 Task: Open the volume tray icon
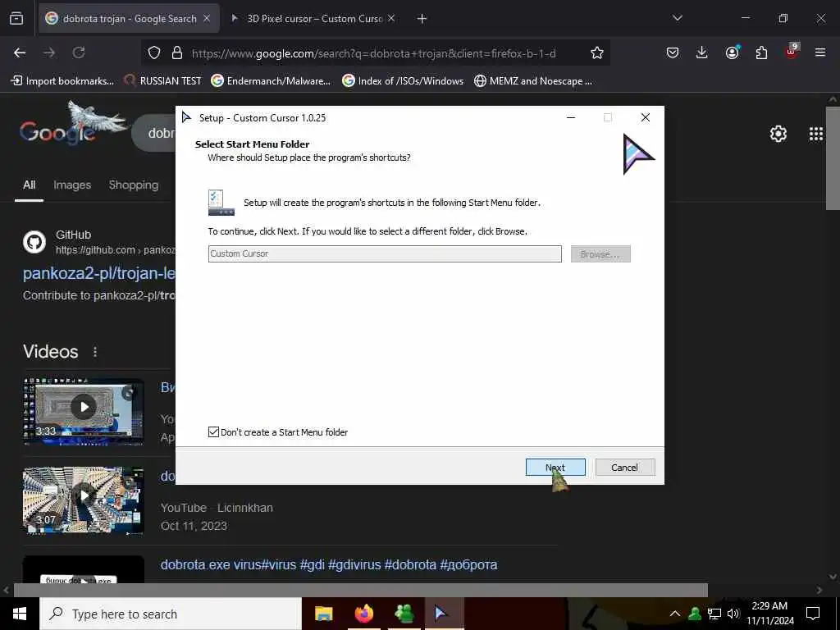pyautogui.click(x=733, y=614)
